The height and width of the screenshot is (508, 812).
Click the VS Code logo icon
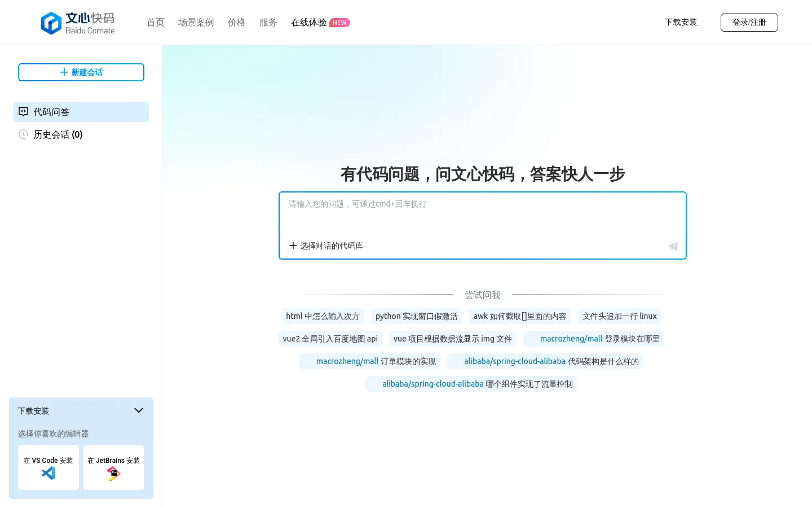48,473
